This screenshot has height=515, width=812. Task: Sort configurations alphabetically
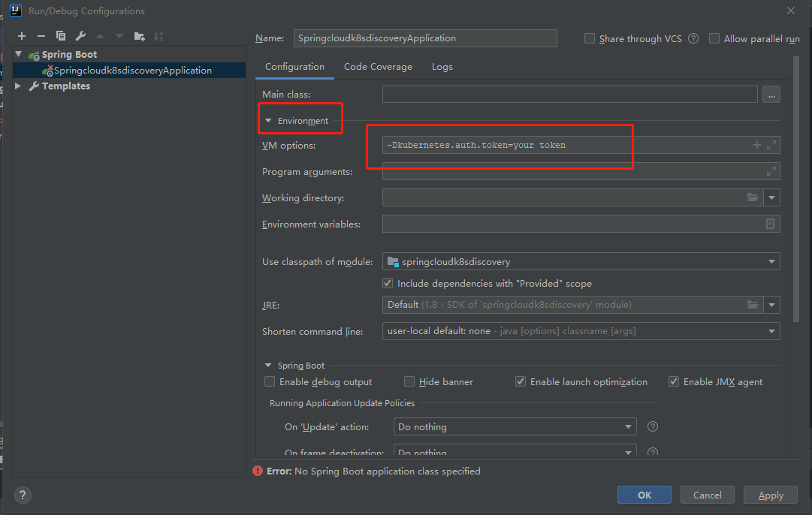[x=158, y=36]
